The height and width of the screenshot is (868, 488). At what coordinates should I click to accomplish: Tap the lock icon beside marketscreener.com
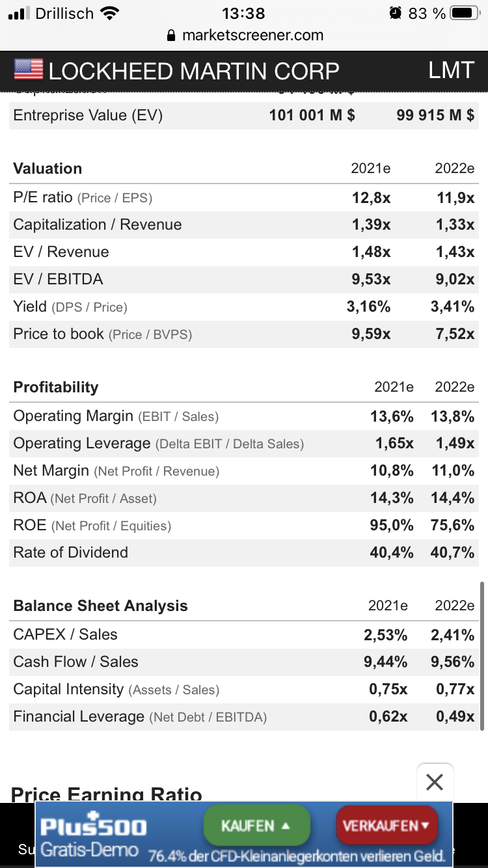tap(172, 36)
